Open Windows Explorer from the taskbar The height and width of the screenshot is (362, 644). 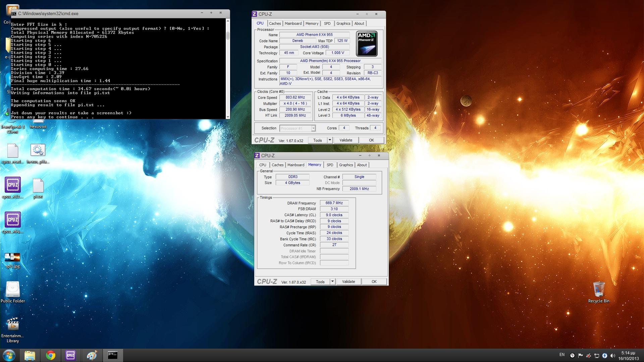click(x=30, y=355)
